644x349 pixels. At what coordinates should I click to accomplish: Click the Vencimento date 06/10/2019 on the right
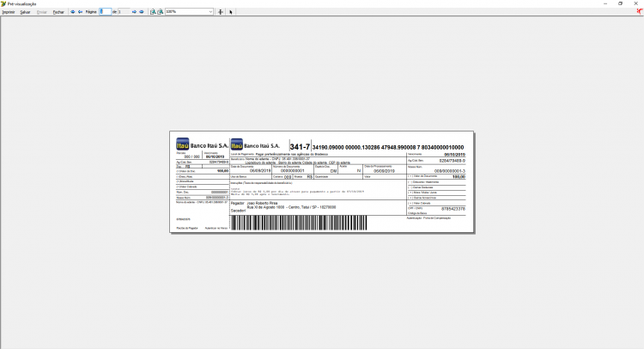(x=454, y=155)
